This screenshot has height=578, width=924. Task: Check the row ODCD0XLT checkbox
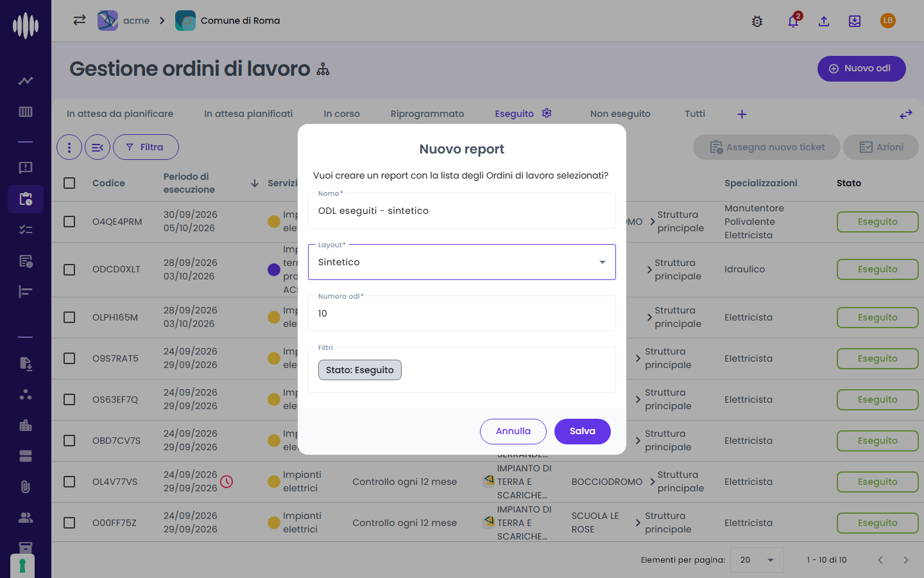[x=69, y=270]
